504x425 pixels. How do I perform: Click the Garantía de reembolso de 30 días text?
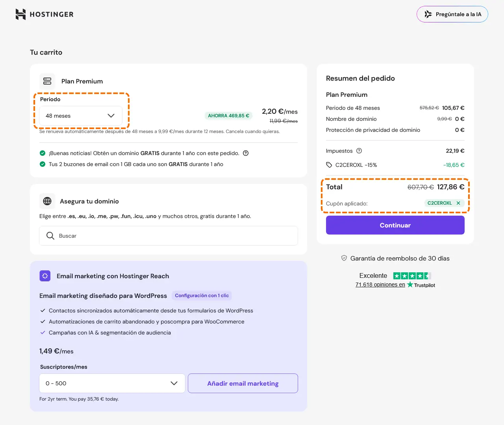[x=400, y=258]
